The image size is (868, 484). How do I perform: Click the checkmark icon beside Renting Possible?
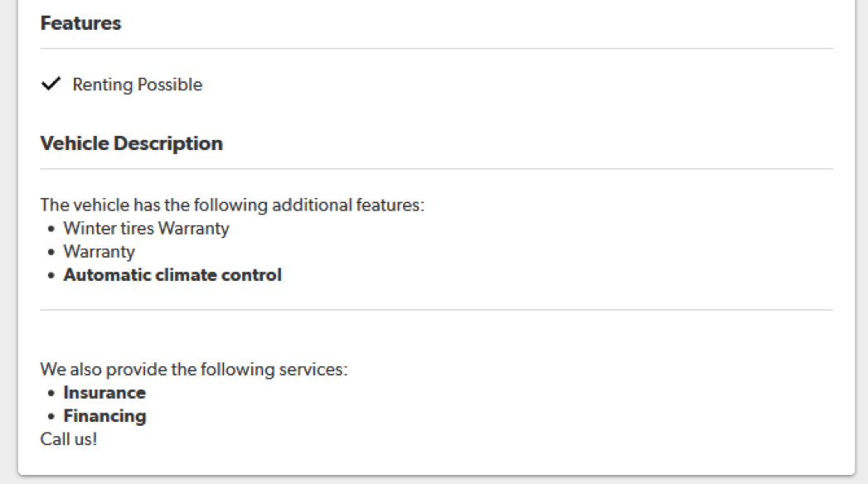click(x=51, y=84)
